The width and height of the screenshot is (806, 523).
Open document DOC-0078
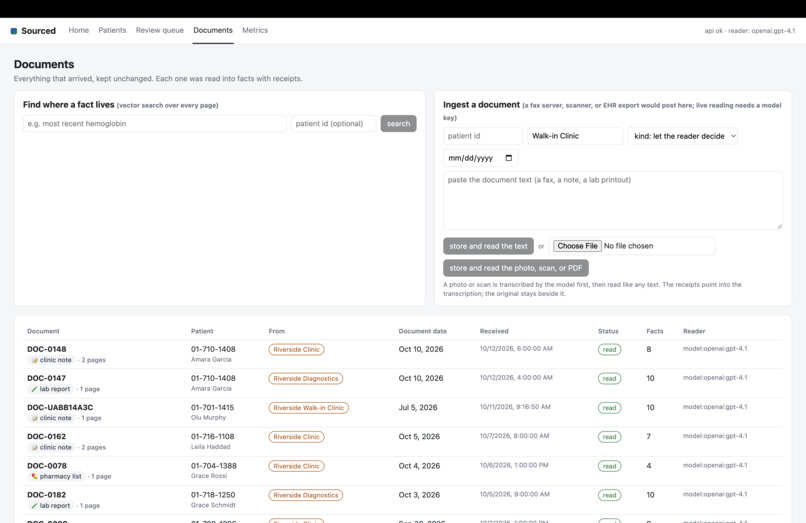point(47,465)
